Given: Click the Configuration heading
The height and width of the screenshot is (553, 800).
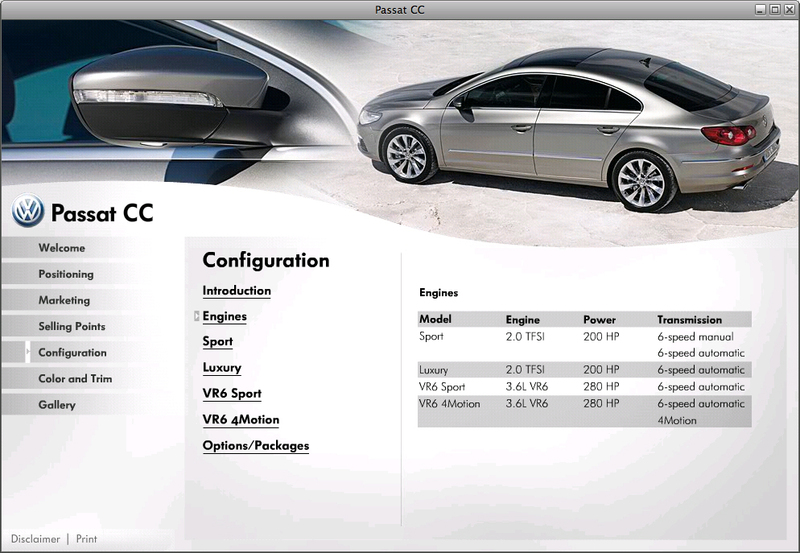Looking at the screenshot, I should click(x=266, y=261).
